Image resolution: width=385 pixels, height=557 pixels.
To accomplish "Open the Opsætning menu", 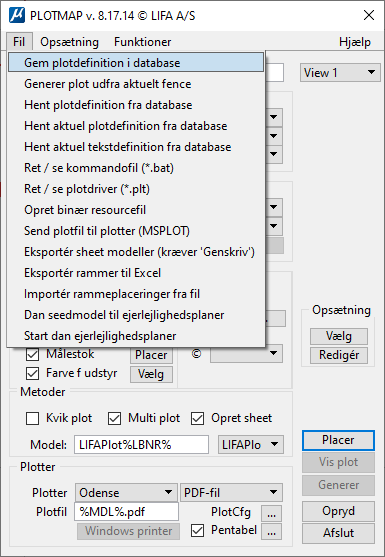I will point(69,42).
